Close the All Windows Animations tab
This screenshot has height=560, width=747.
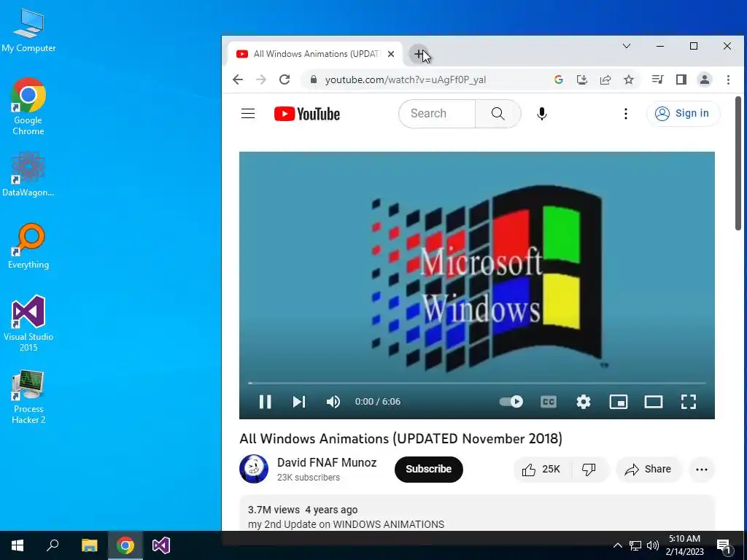pos(391,54)
